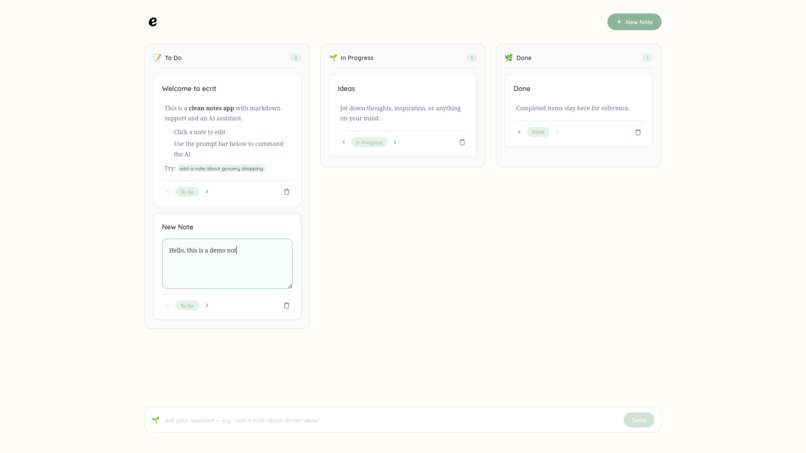
Task: Click the To Do status pill on Welcome note
Action: click(x=187, y=192)
